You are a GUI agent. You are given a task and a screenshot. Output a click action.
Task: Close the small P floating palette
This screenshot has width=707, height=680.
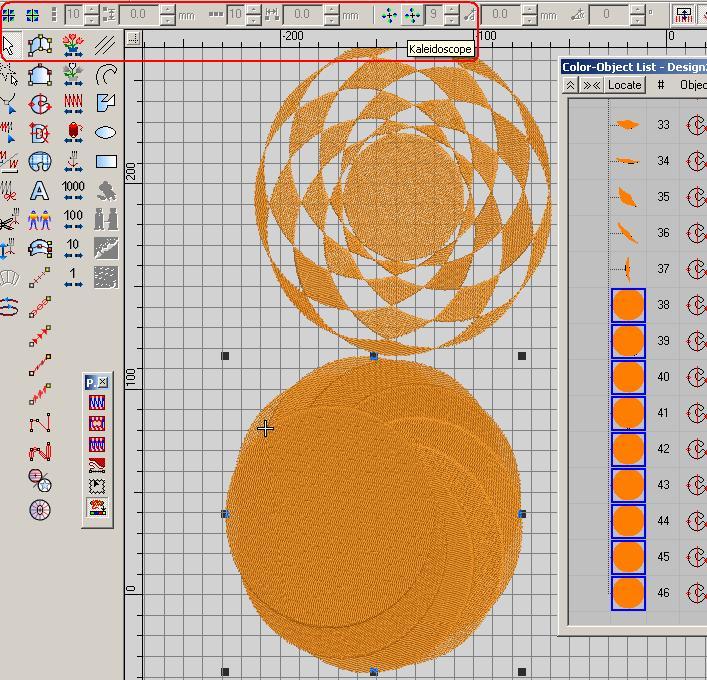click(x=103, y=382)
